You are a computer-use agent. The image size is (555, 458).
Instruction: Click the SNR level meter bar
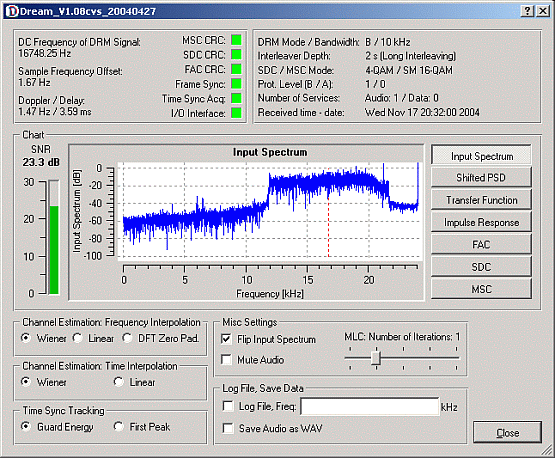(54, 237)
